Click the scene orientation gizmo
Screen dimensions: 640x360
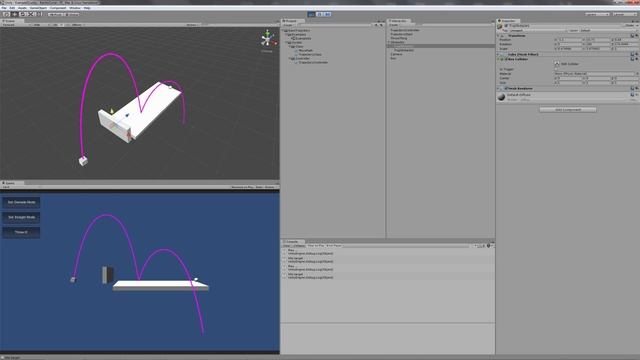pos(267,39)
